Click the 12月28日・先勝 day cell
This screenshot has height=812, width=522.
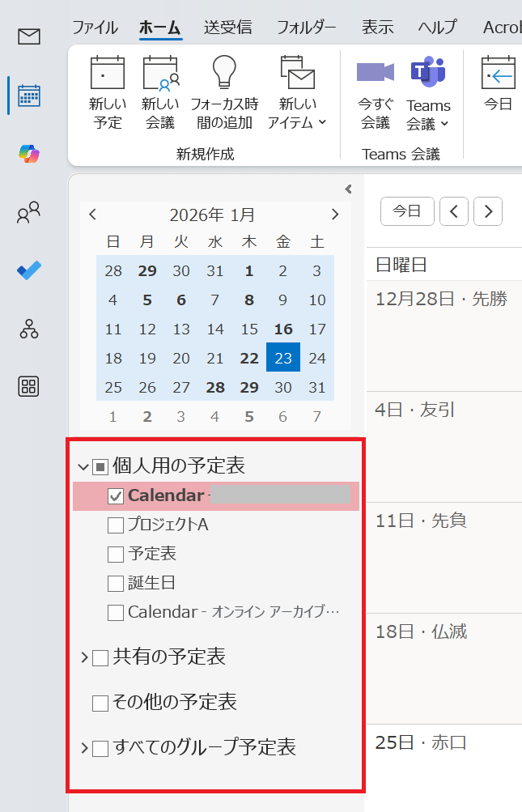pyautogui.click(x=444, y=336)
